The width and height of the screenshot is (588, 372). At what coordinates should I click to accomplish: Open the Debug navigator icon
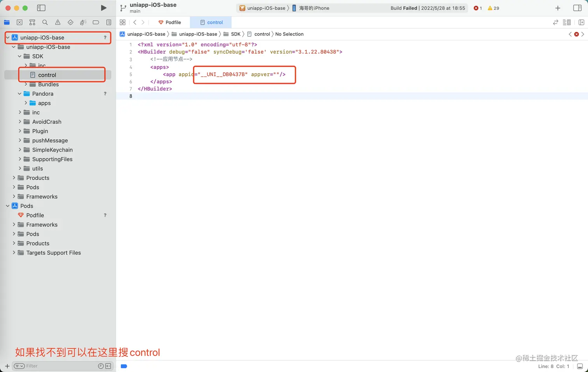tap(83, 22)
